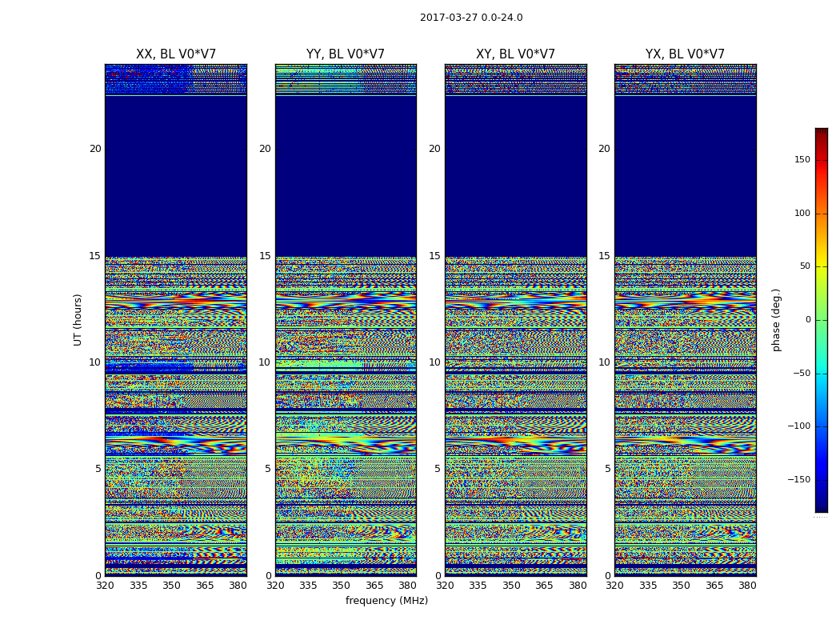Click the phase colorbar gradient
The image size is (840, 640).
pos(822,320)
